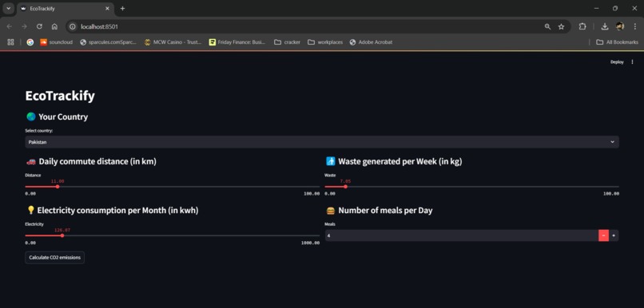Close the EcoTrackify tab
Image resolution: width=644 pixels, height=308 pixels.
pos(107,8)
